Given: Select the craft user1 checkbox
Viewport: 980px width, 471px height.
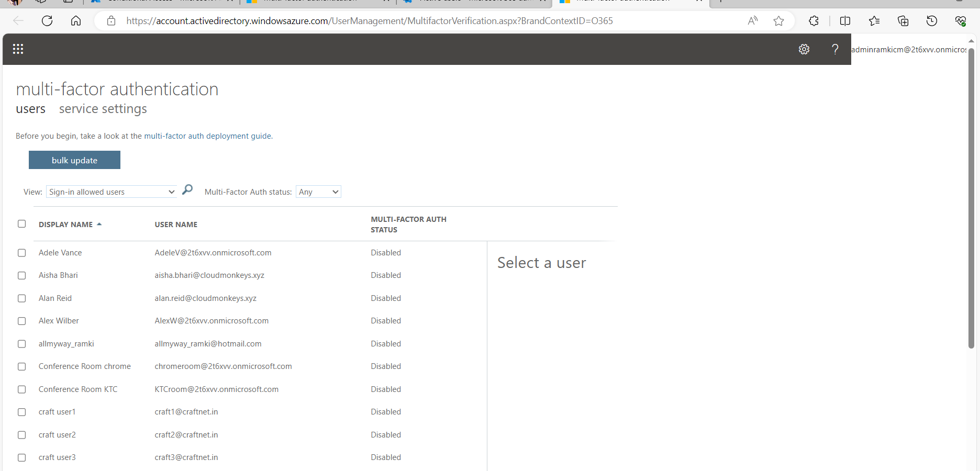Looking at the screenshot, I should pos(21,412).
